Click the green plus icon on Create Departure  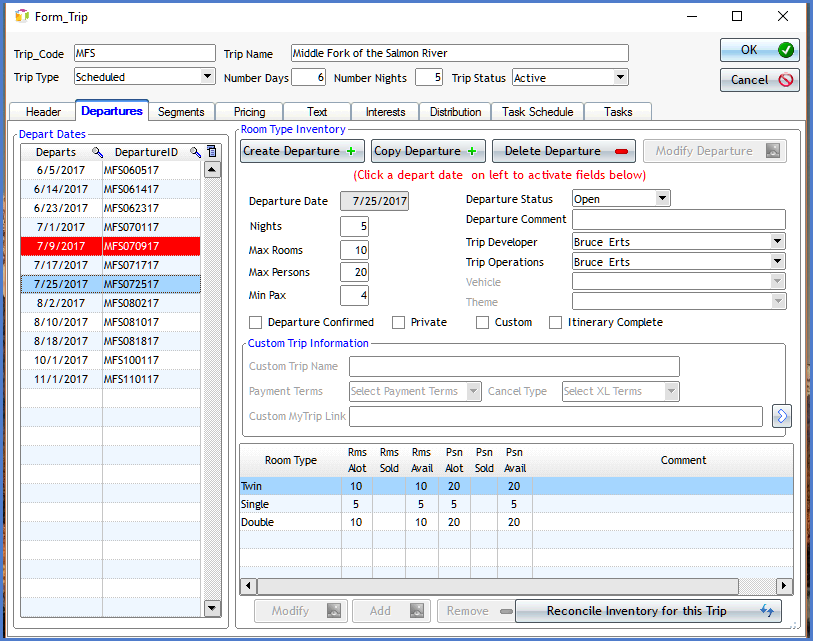coord(351,151)
